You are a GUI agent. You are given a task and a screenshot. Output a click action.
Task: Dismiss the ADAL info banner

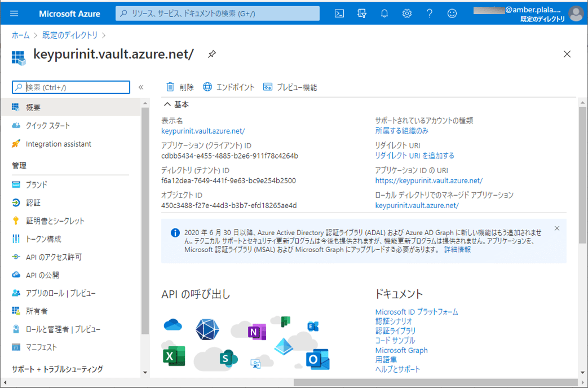pyautogui.click(x=557, y=228)
